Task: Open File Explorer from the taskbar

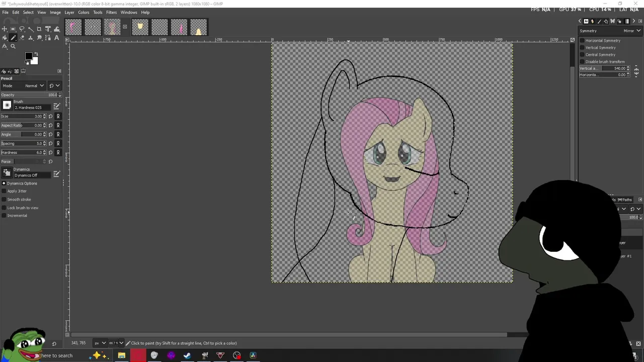Action: 121,355
